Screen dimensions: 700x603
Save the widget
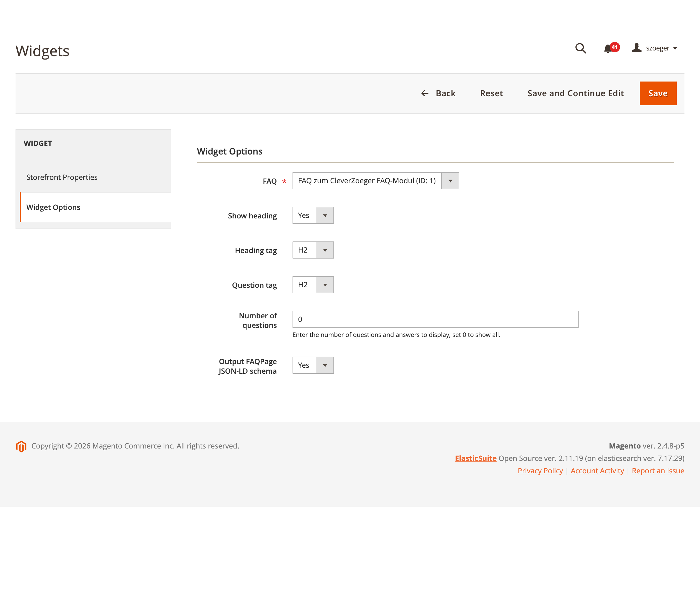click(658, 93)
